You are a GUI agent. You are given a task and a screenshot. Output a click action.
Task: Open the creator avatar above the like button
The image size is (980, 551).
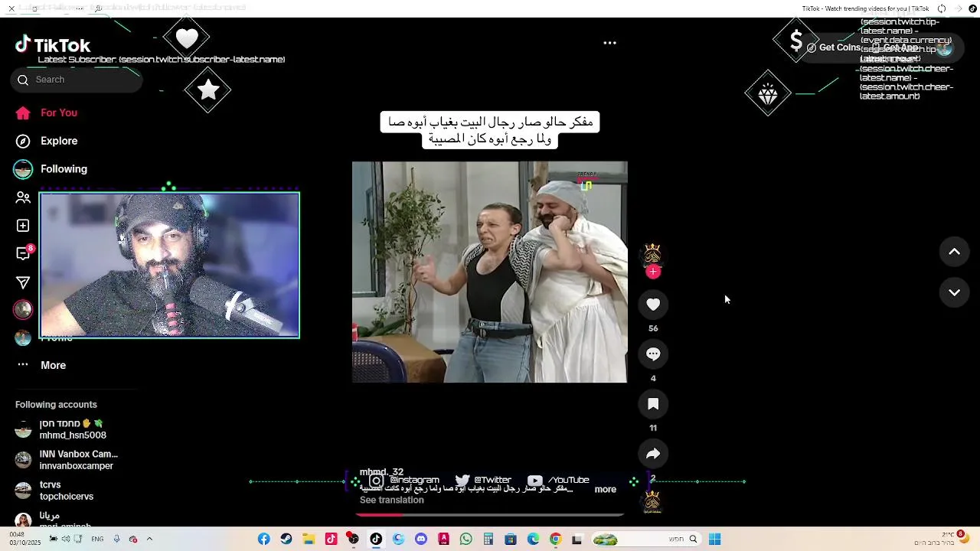652,254
